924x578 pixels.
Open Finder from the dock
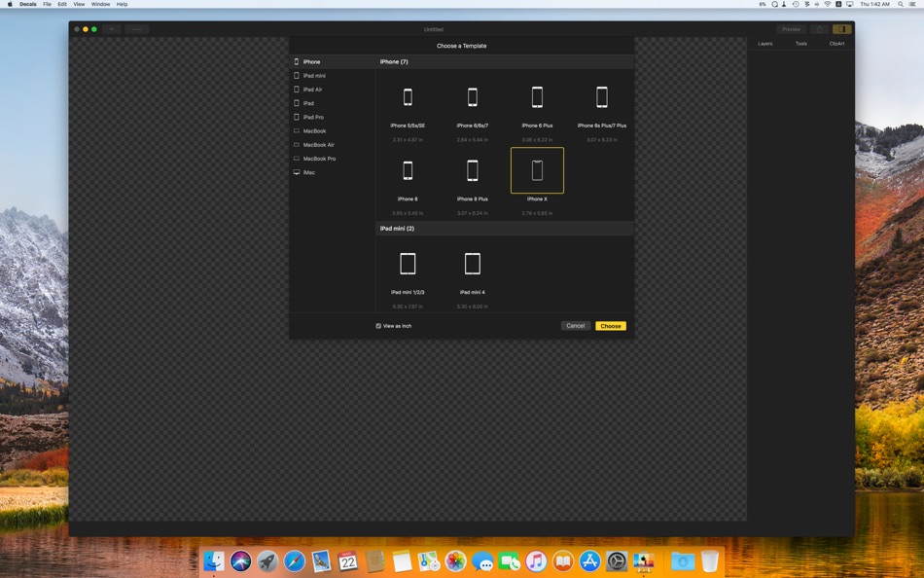click(x=213, y=560)
